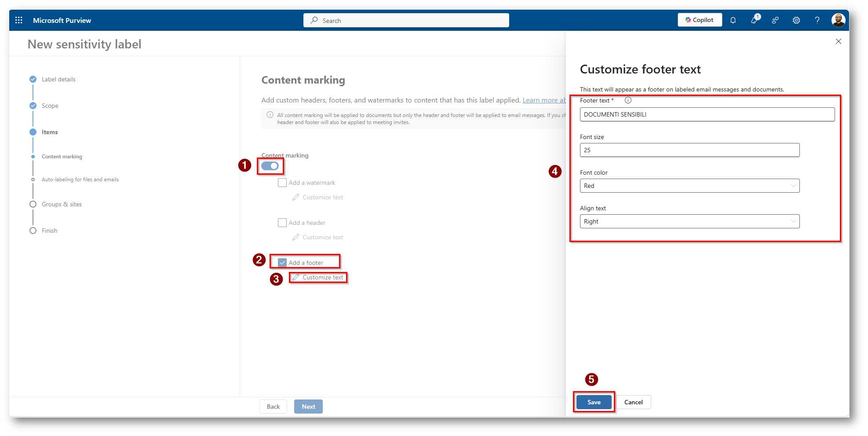
Task: Open the Align text dropdown
Action: point(689,221)
